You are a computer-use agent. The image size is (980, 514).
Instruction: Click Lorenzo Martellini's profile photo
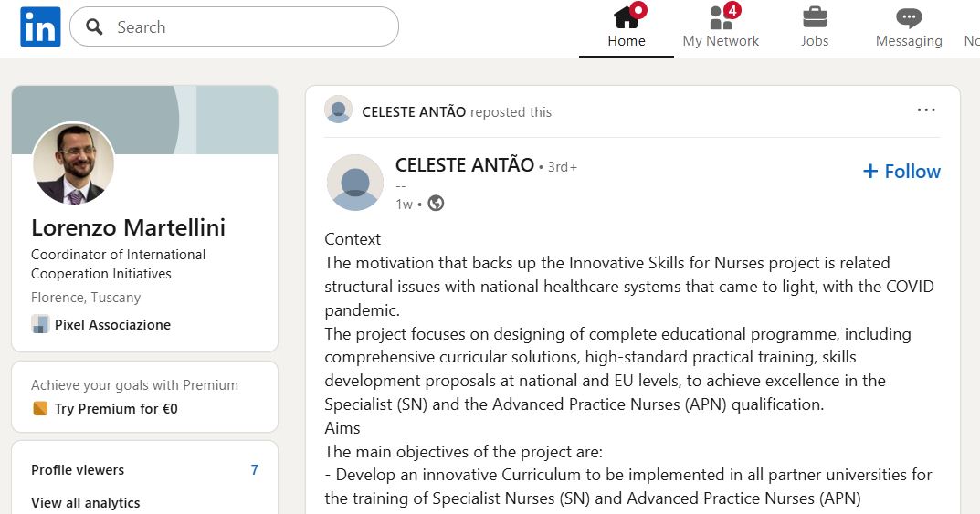pos(73,164)
